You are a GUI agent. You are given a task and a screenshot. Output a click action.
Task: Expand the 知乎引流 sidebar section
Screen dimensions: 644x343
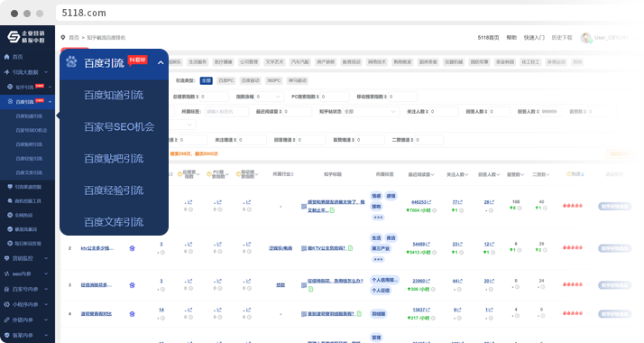(x=50, y=87)
